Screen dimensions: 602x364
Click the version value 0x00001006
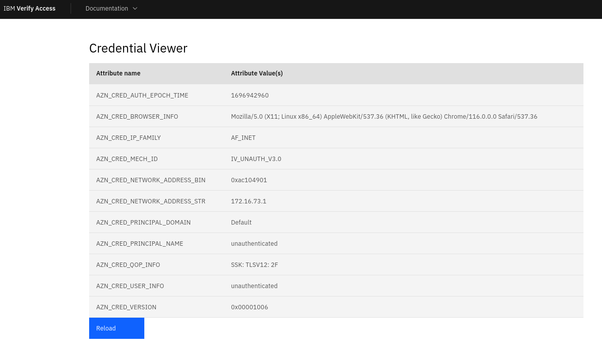click(x=249, y=307)
